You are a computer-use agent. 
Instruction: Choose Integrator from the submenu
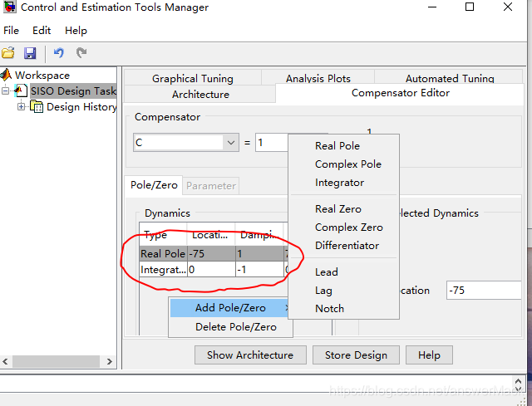[343, 183]
